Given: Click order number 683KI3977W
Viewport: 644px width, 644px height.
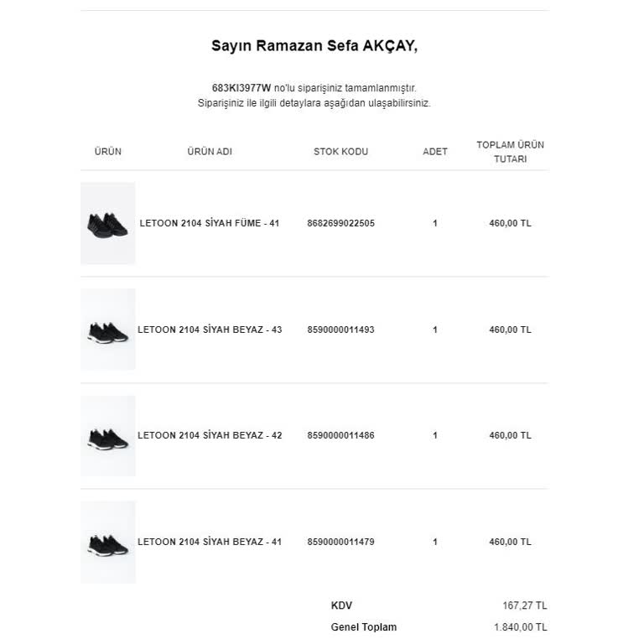Looking at the screenshot, I should (x=241, y=88).
